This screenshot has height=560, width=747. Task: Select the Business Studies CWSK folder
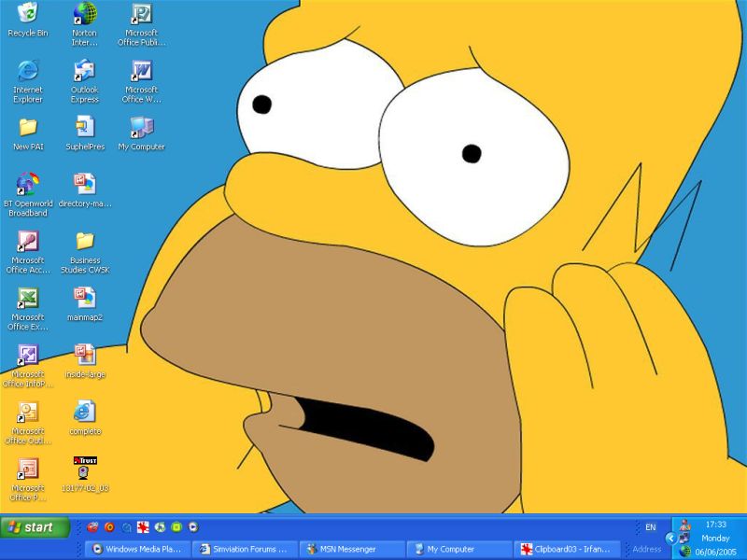point(84,242)
